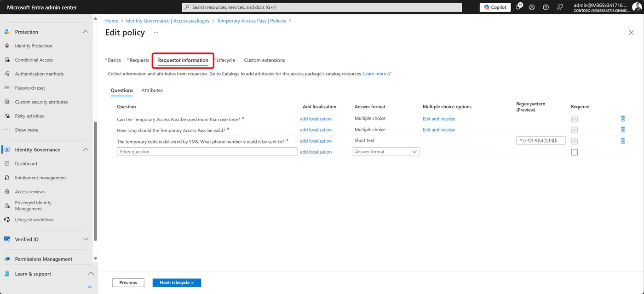The height and width of the screenshot is (294, 644).
Task: Collapse the Learn & support section
Action: pyautogui.click(x=91, y=274)
